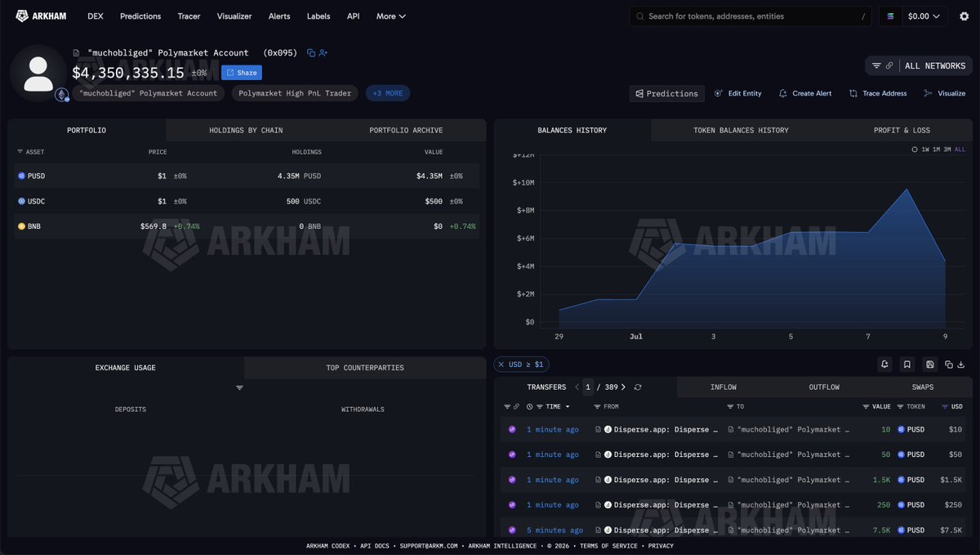Click the add-user icon next to 0x095
The width and height of the screenshot is (980, 555).
point(323,53)
